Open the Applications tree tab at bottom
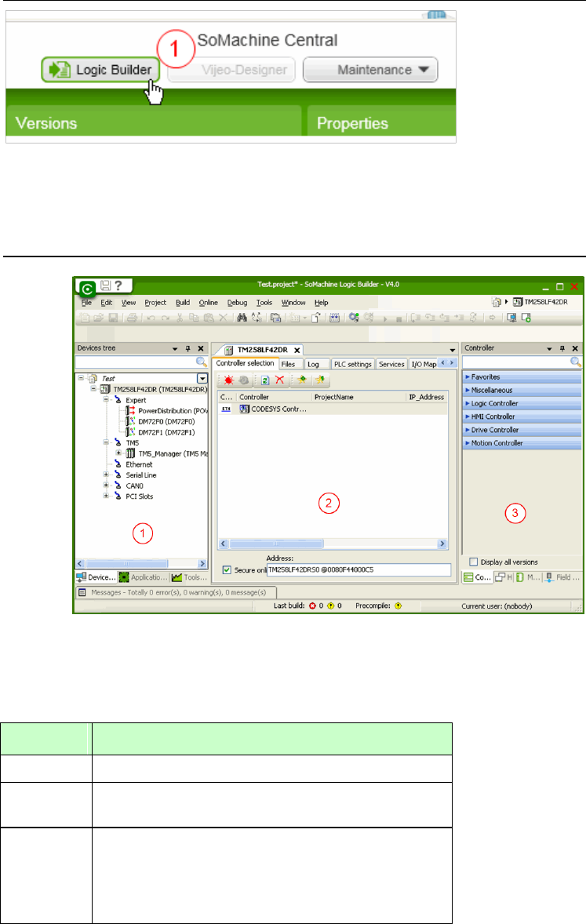586x924 pixels. point(144,577)
